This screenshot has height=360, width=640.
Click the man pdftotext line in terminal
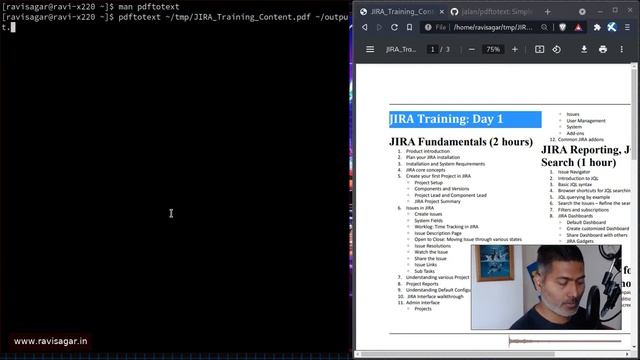tap(91, 7)
